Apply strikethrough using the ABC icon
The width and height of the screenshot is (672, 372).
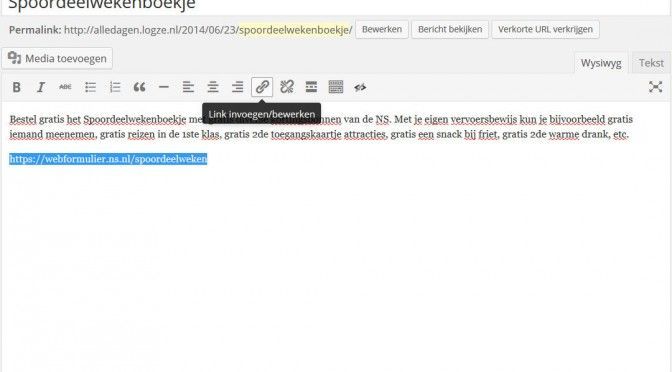pos(65,87)
